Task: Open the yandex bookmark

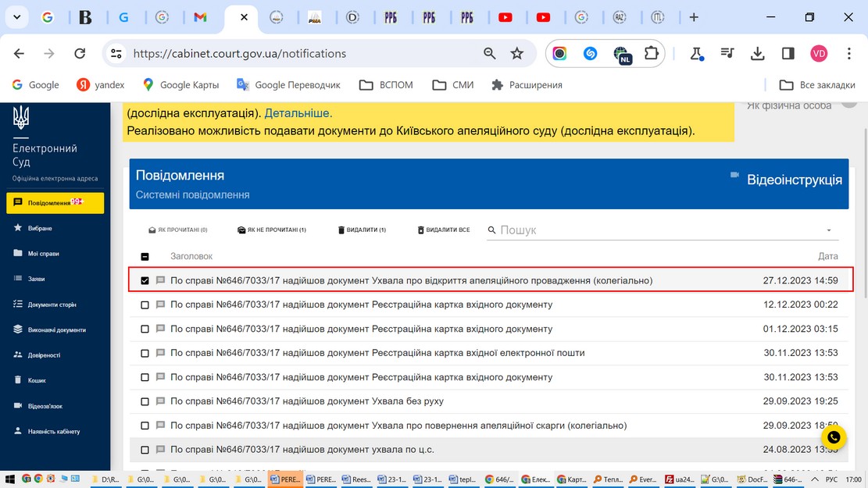Action: pyautogui.click(x=100, y=84)
